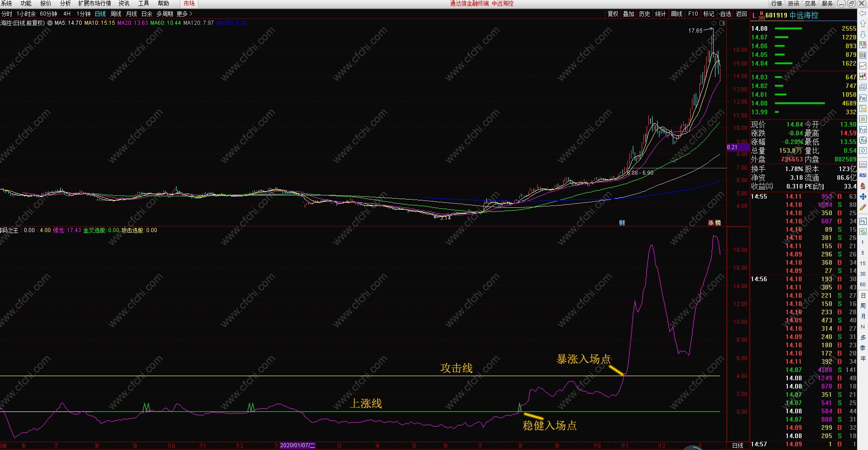This screenshot has width=868, height=450.
Task: Click the RSI indicator icon in sidebar
Action: tap(863, 175)
